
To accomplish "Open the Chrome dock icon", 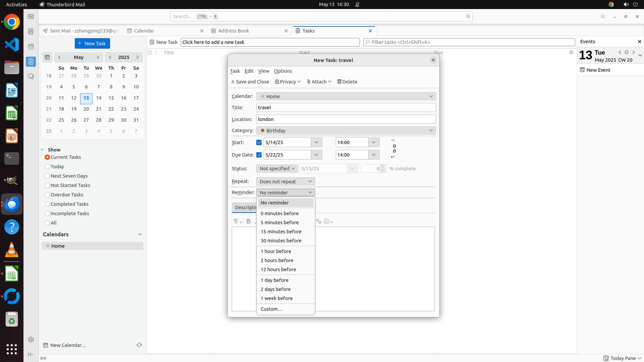I will pyautogui.click(x=12, y=22).
